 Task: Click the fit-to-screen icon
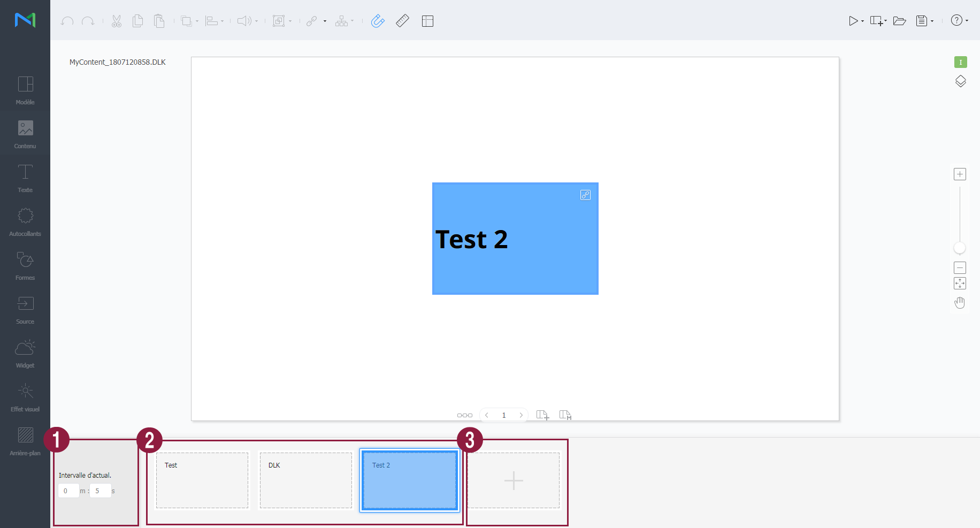coord(960,284)
